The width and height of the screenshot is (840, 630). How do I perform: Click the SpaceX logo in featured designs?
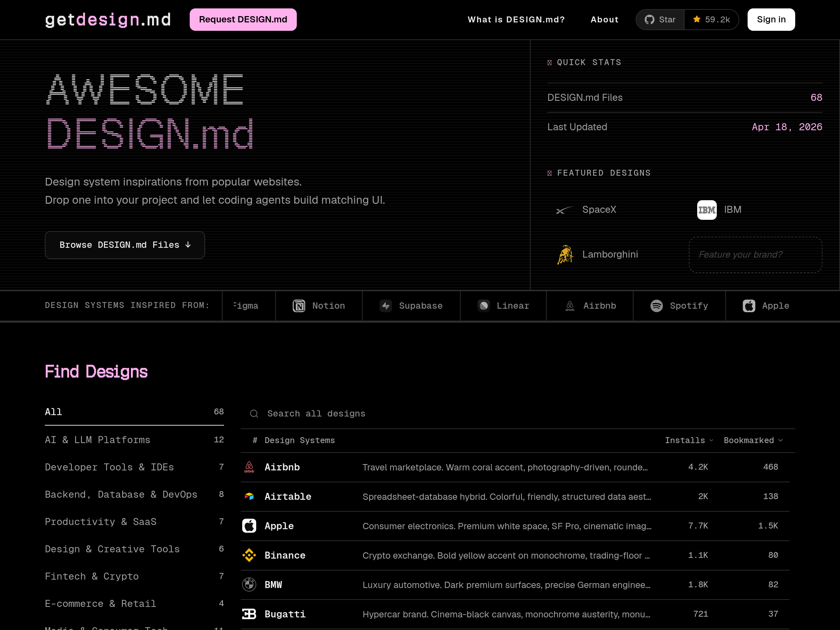564,210
